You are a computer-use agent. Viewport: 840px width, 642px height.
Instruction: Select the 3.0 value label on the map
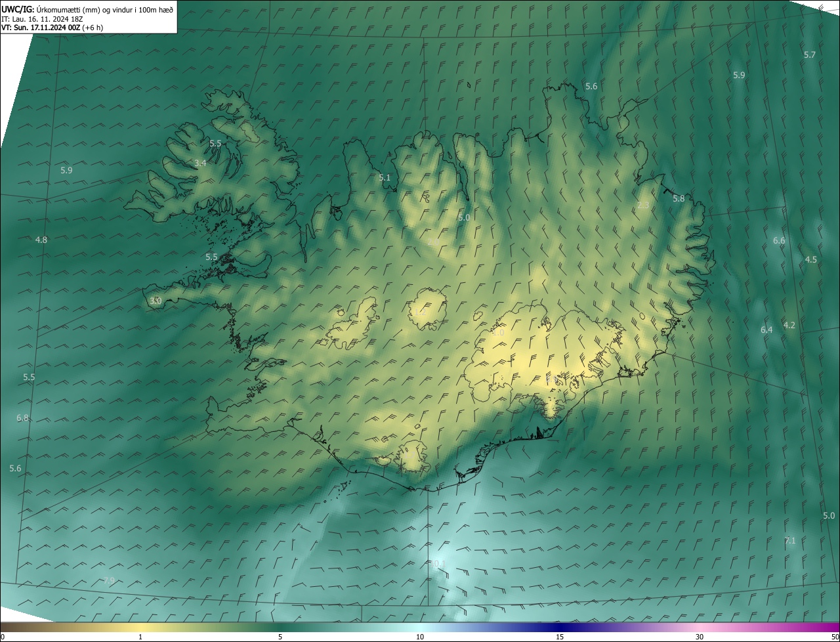click(x=156, y=301)
